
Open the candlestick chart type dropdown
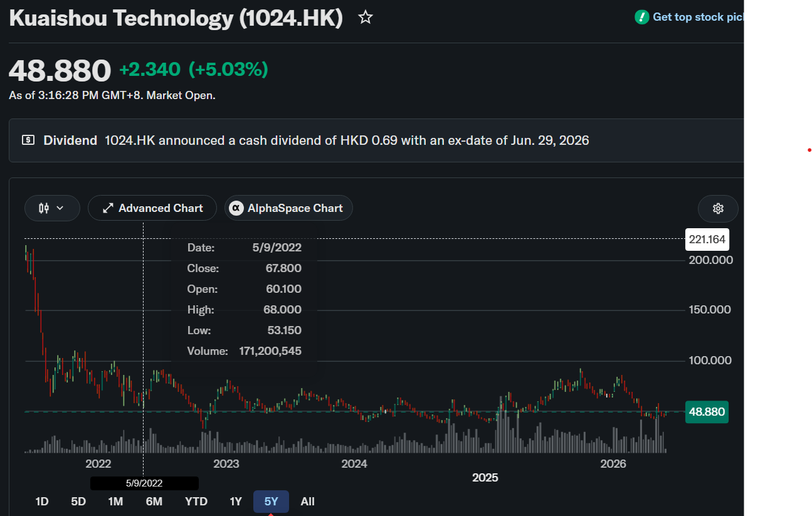point(52,208)
